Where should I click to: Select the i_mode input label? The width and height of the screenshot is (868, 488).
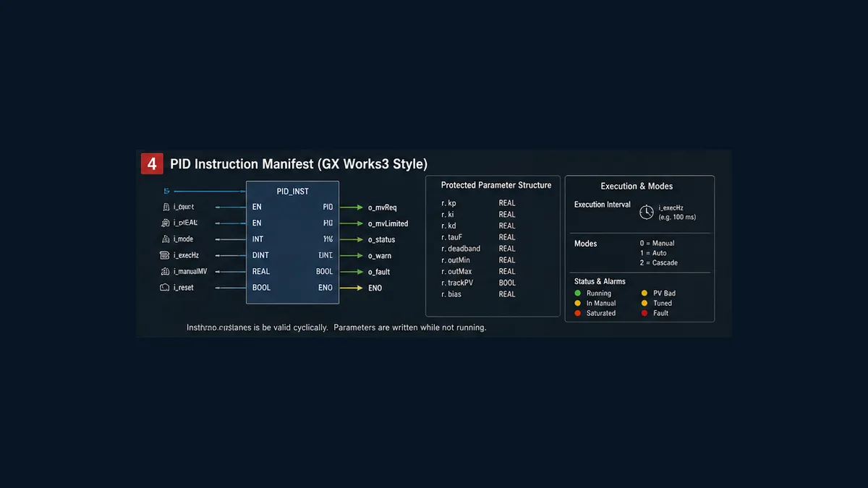pyautogui.click(x=183, y=239)
